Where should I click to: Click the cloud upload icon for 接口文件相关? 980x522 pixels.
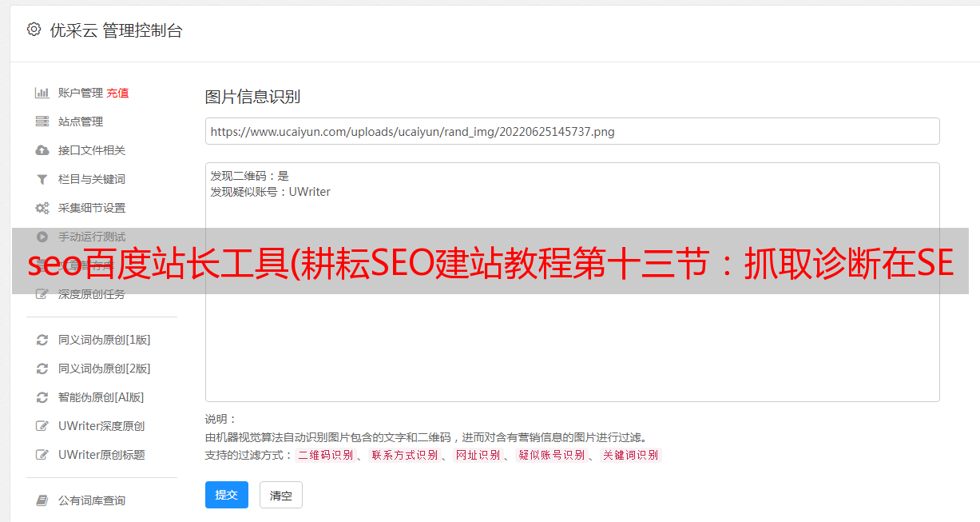tap(42, 150)
